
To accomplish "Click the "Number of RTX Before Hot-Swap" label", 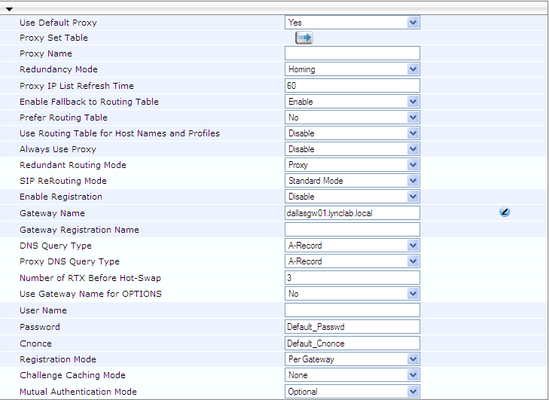I will pyautogui.click(x=90, y=278).
